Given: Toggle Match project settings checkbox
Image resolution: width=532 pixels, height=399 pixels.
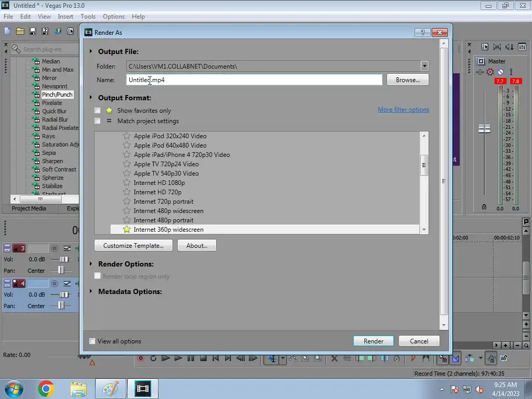Looking at the screenshot, I should click(97, 121).
